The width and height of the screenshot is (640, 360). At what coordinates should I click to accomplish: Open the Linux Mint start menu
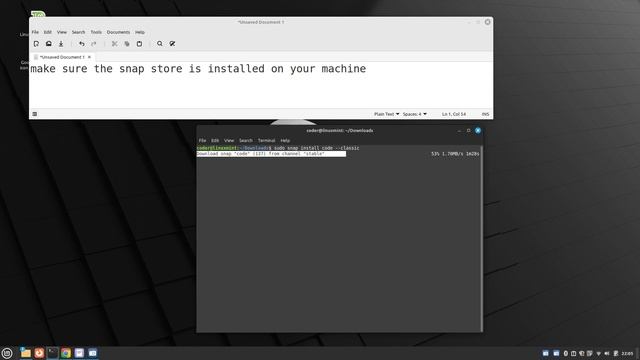(7, 353)
